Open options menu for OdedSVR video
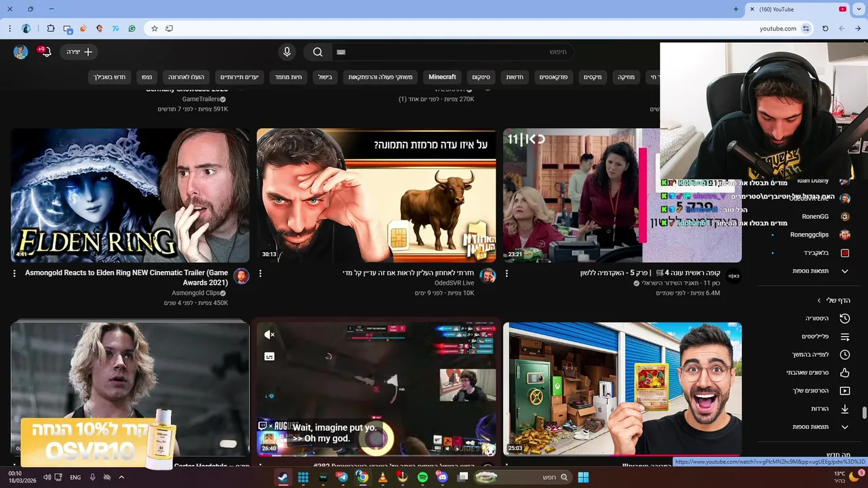 coord(260,274)
